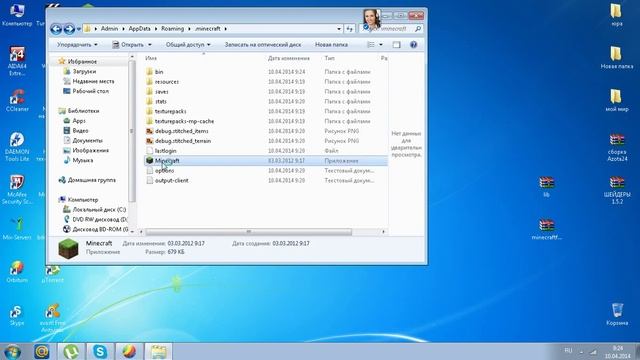
Task: Open Библиотеки in navigation pane
Action: click(x=83, y=111)
